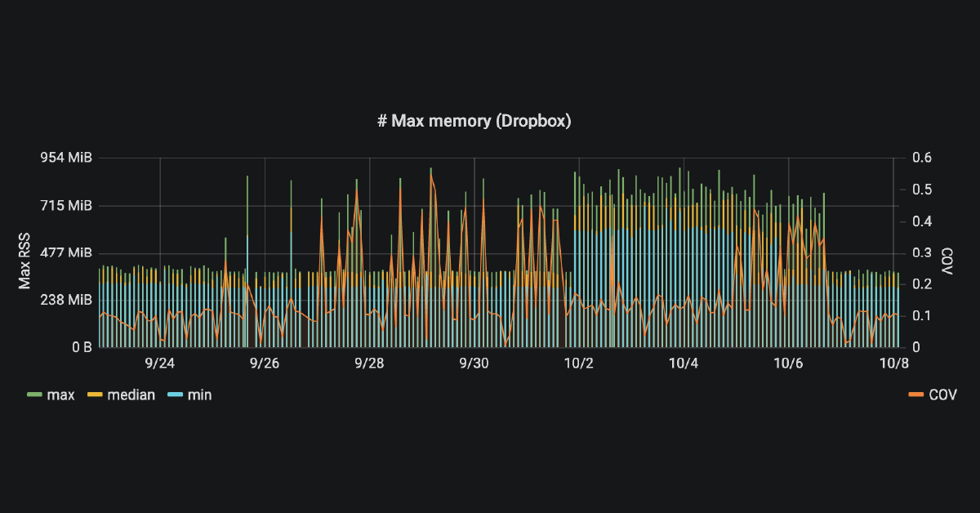Screen dimensions: 980x513
Task: Click the "Max RSS" left axis title
Action: pos(24,252)
